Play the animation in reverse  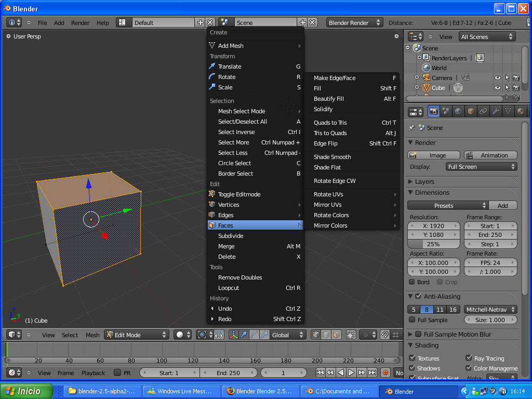click(341, 373)
